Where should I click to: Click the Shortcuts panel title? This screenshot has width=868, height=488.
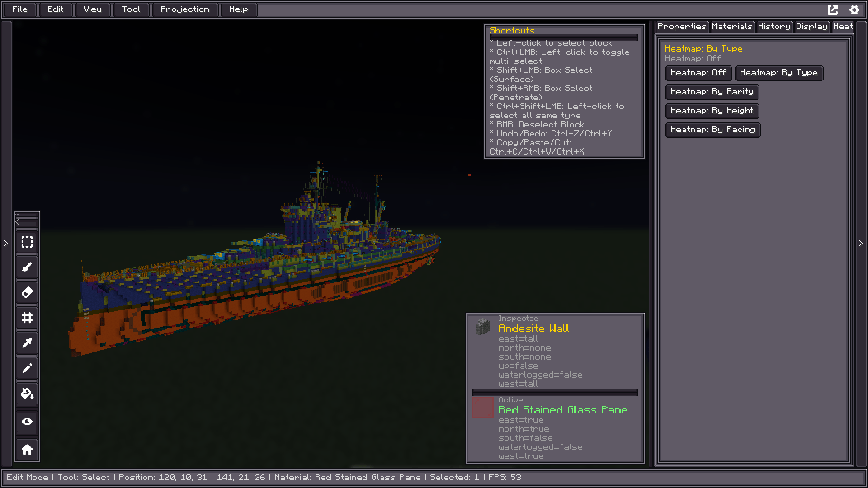point(512,31)
